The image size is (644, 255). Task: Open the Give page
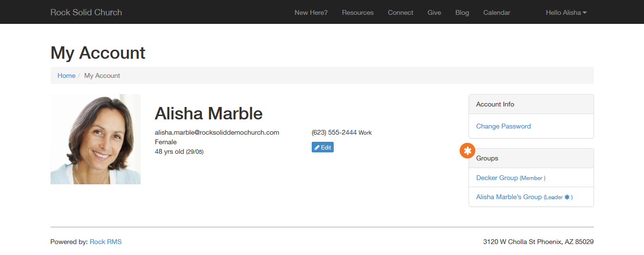coord(434,12)
